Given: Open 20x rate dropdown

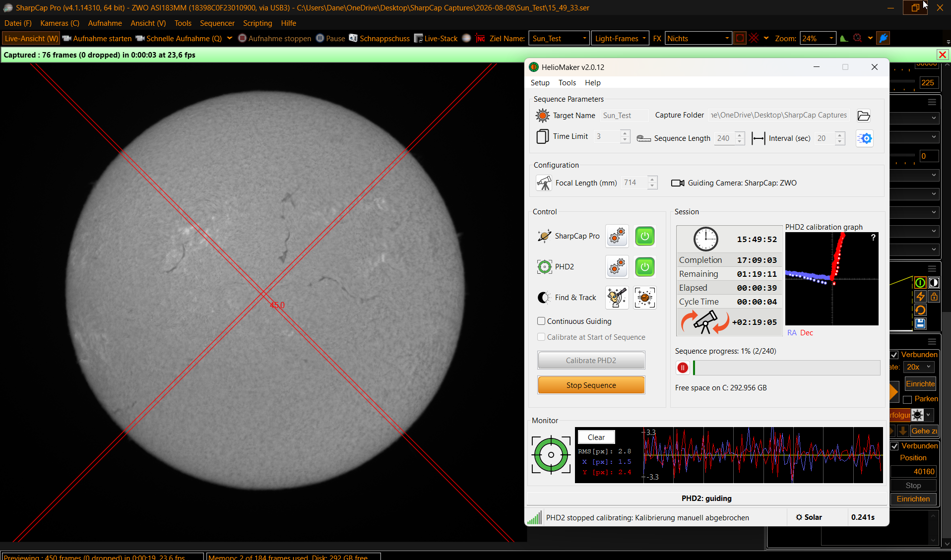Looking at the screenshot, I should coord(919,367).
